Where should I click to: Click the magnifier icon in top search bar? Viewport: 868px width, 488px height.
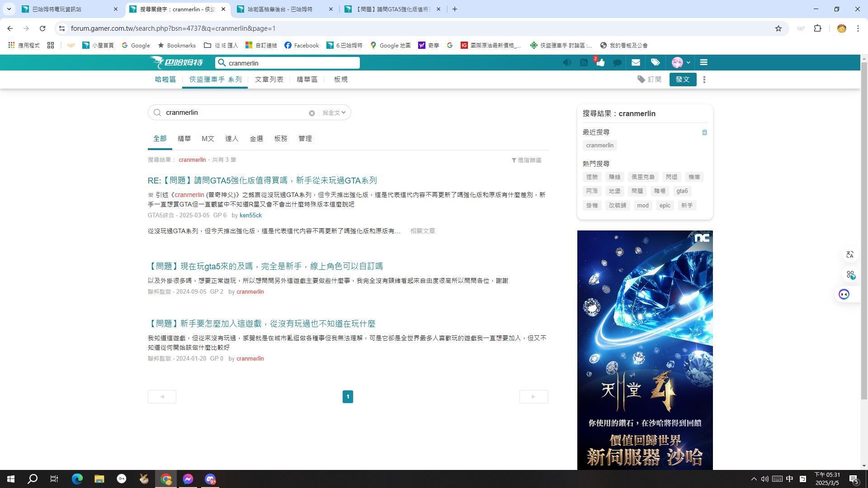point(222,63)
